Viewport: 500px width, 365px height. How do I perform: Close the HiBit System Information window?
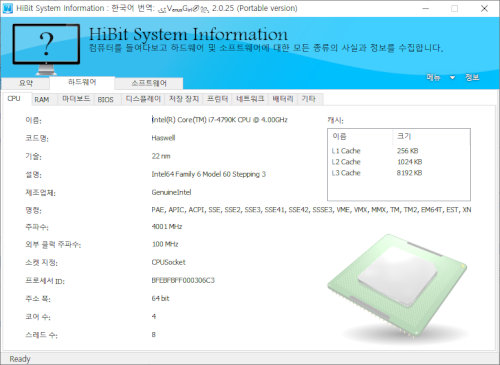484,8
